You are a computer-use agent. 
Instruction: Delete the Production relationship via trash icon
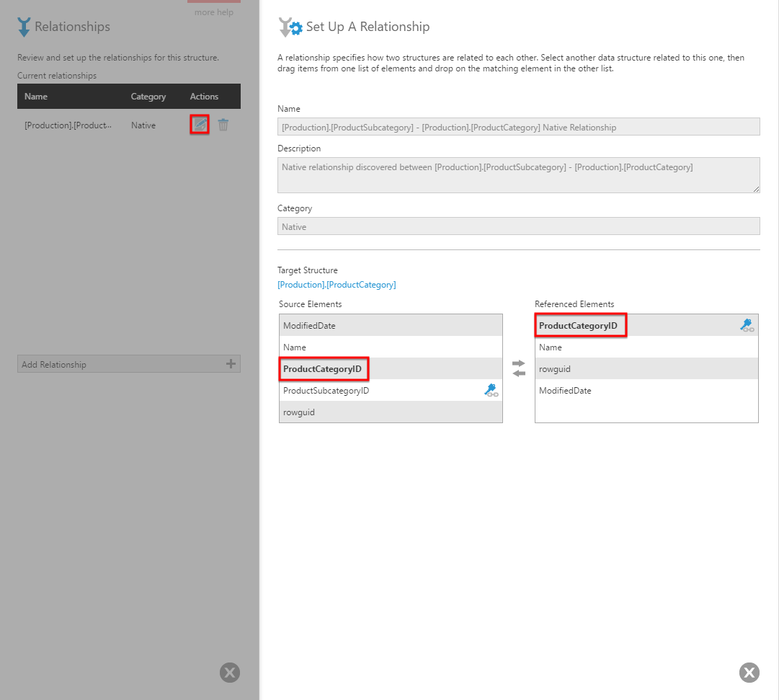coord(223,125)
